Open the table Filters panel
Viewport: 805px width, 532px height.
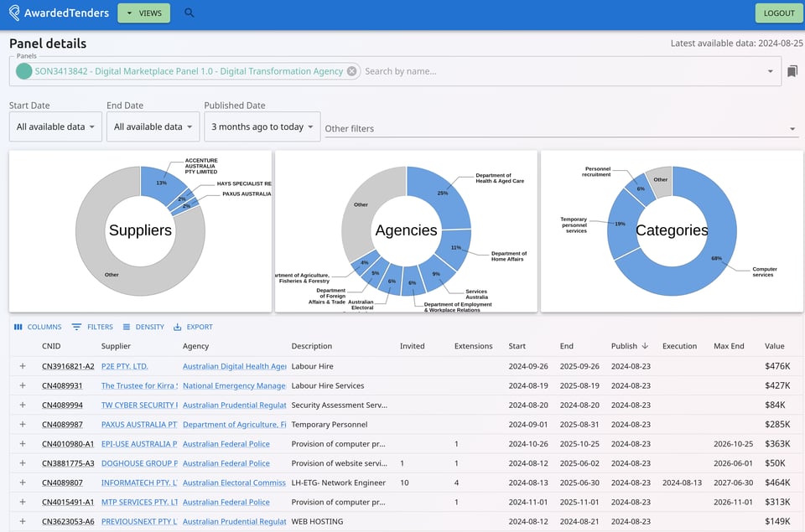[x=92, y=327]
